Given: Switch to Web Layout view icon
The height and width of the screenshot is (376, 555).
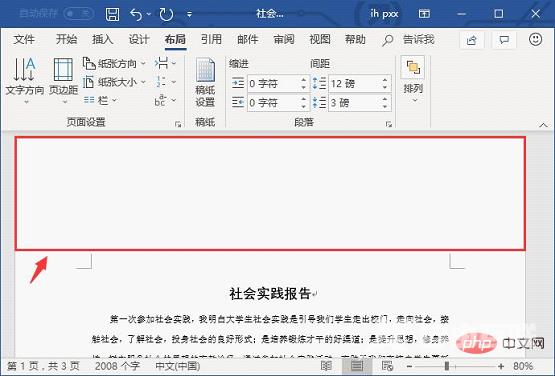Looking at the screenshot, I should coord(388,366).
